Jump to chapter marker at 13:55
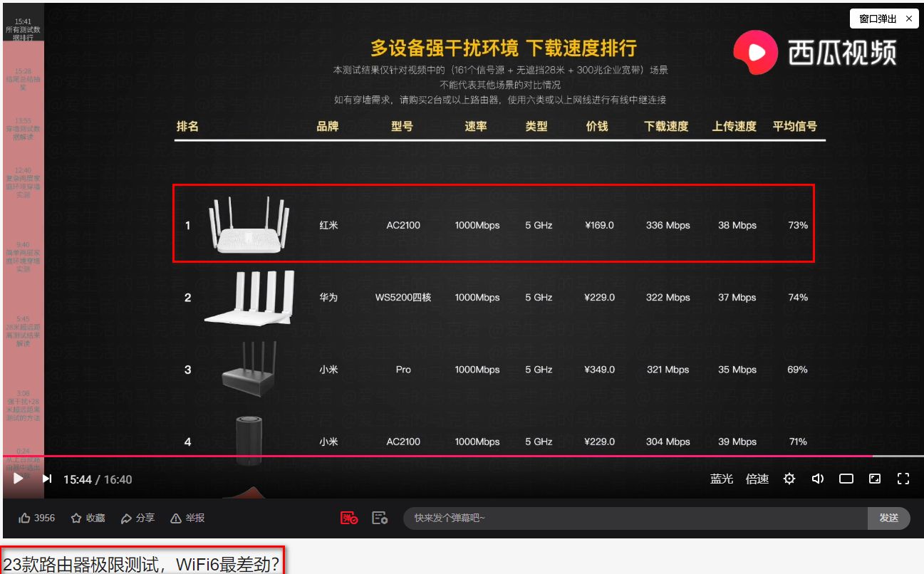 click(x=23, y=129)
